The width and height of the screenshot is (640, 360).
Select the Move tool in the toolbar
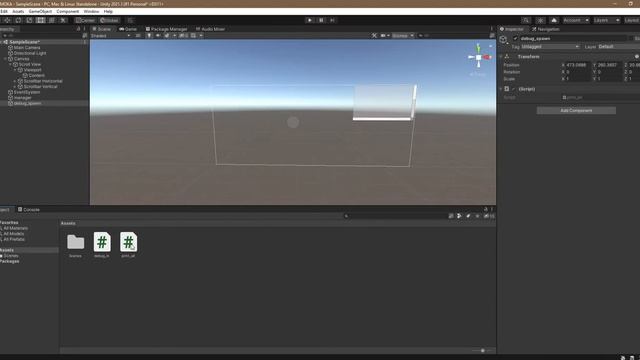tap(7, 20)
